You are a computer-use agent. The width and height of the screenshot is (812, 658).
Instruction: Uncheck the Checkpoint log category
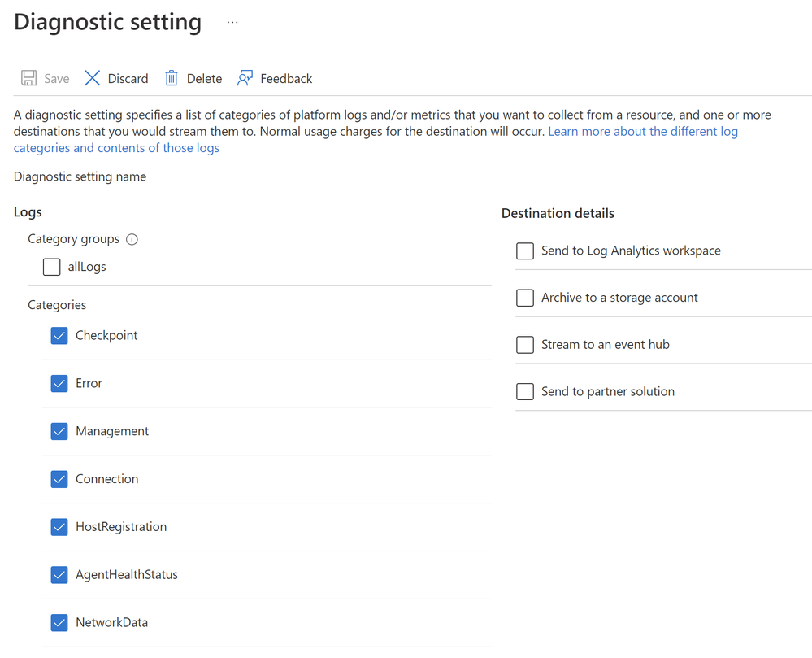(x=59, y=336)
